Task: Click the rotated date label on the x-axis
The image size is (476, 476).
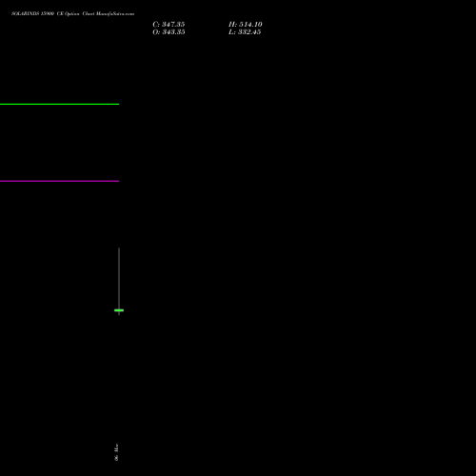Action: click(x=116, y=452)
